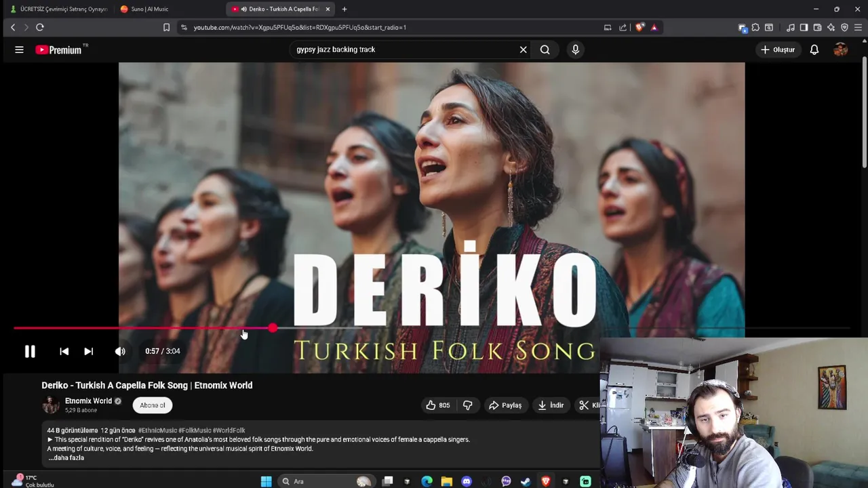Open the #EthnicMusic hashtag
868x488 pixels.
[157, 430]
